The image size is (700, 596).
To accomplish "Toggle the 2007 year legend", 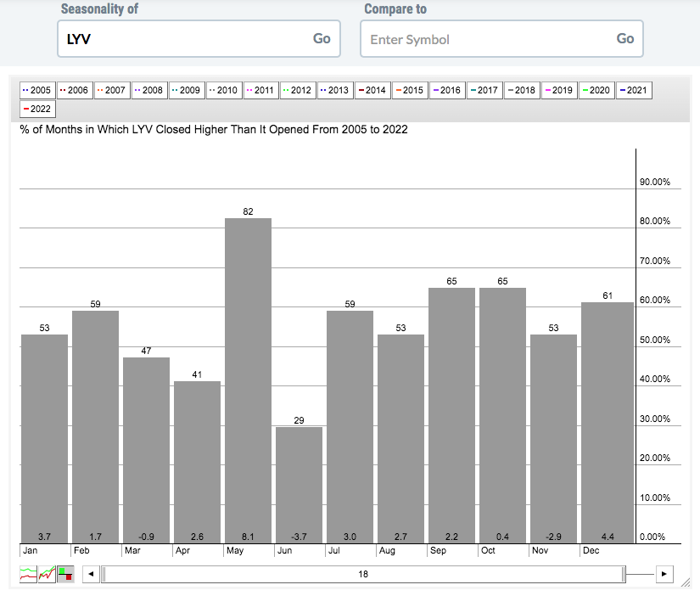I will tap(112, 90).
